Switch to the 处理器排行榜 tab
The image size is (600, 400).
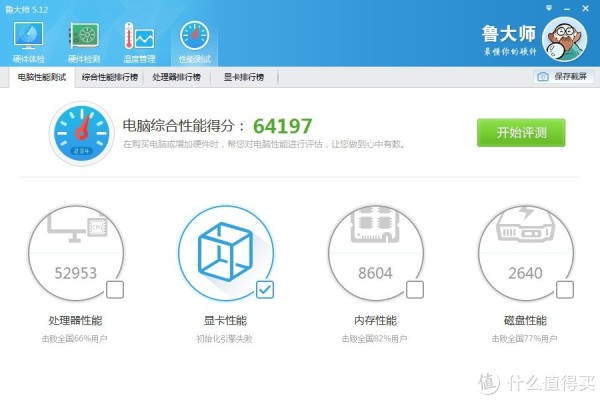pyautogui.click(x=176, y=77)
